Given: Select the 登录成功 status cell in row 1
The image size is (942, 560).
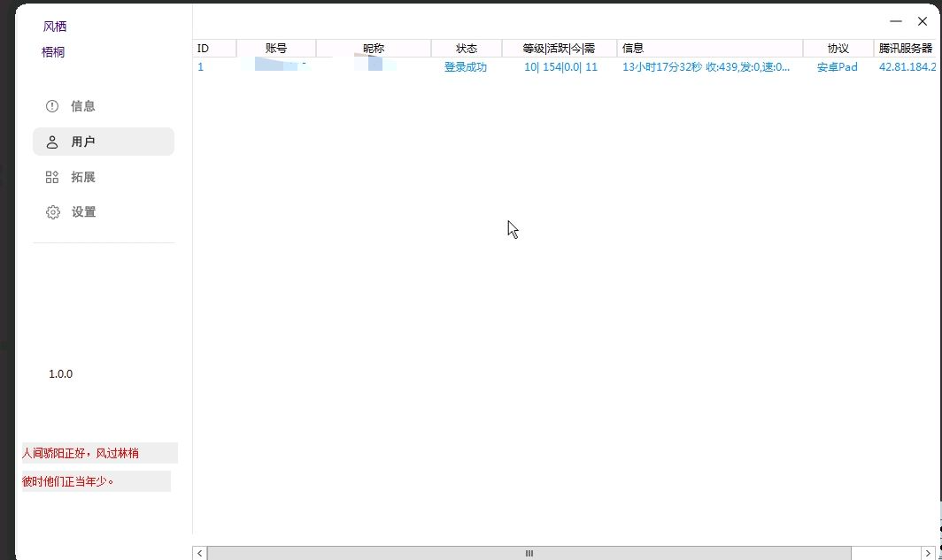Looking at the screenshot, I should [466, 67].
